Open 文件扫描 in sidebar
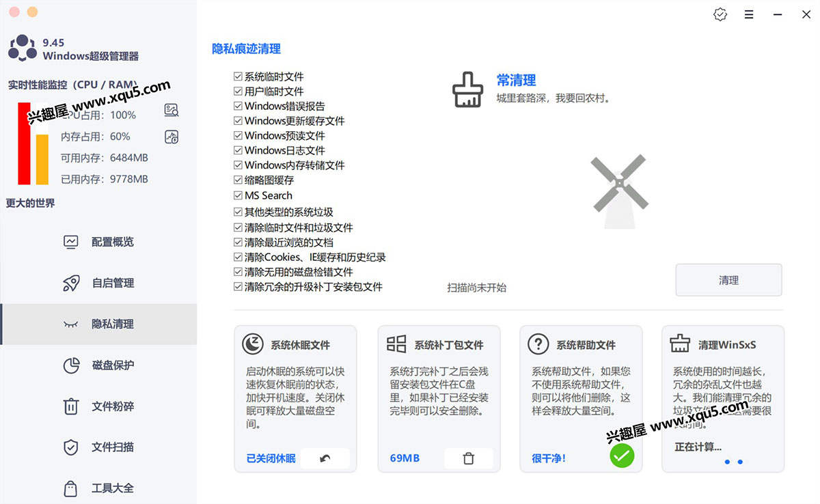The width and height of the screenshot is (820, 504). [98, 447]
